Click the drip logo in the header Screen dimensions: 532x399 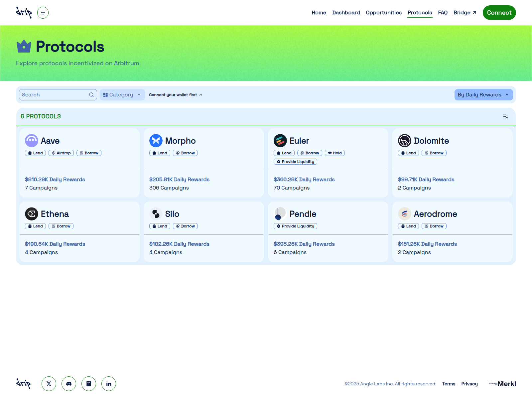click(x=24, y=12)
